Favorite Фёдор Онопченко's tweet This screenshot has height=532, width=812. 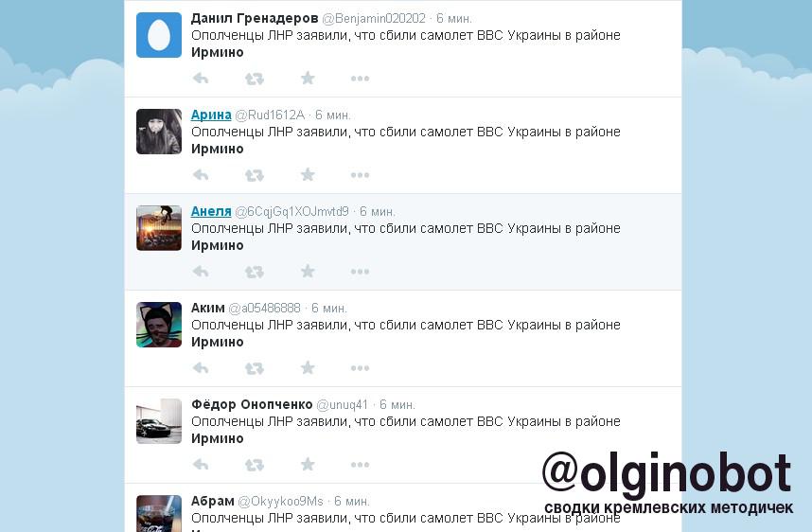[x=308, y=464]
